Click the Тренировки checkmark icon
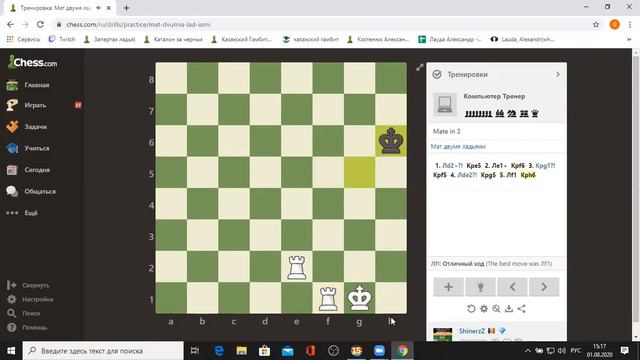Viewport: 640px width, 360px height. [437, 75]
